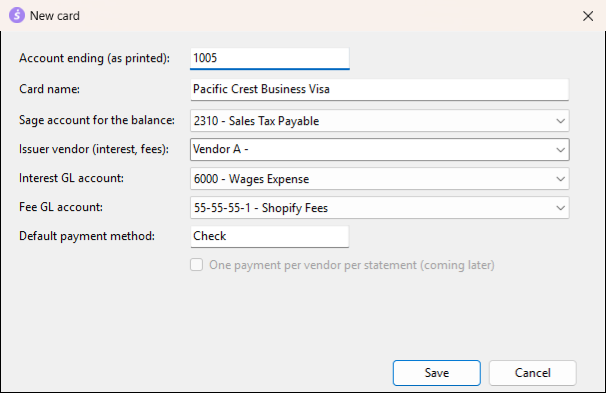Screen dimensions: 606x393
Task: Focus the Account ending input field
Action: 270,58
